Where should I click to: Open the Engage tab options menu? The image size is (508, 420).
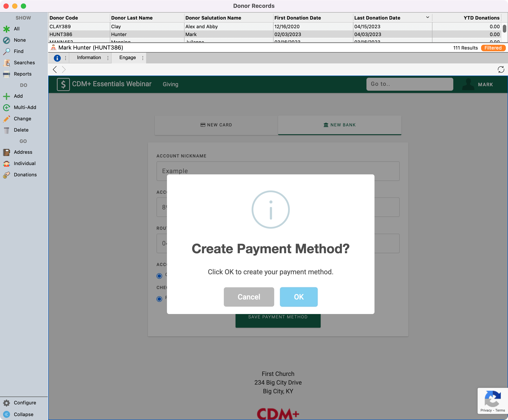143,58
